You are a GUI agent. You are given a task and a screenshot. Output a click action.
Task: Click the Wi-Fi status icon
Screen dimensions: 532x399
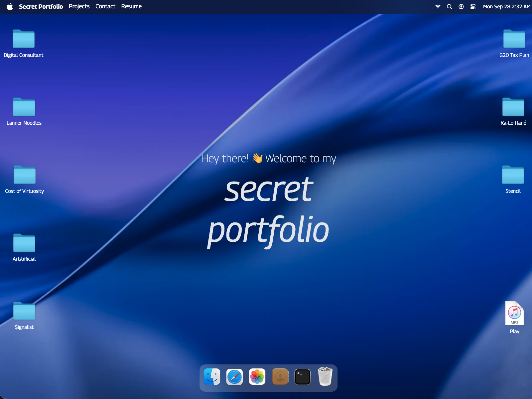click(438, 7)
